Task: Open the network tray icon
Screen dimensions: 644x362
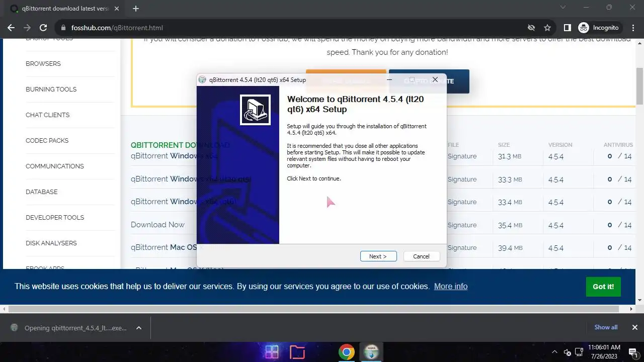Action: (x=579, y=352)
